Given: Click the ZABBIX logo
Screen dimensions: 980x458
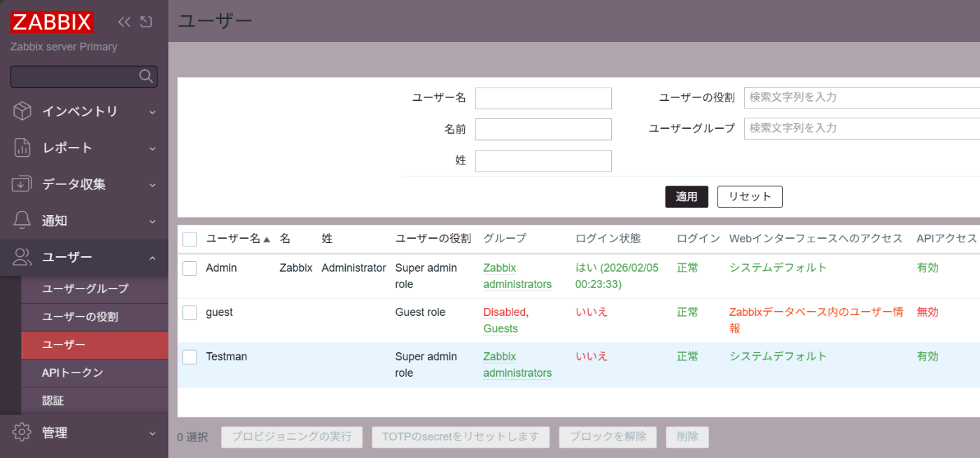Looking at the screenshot, I should tap(52, 22).
